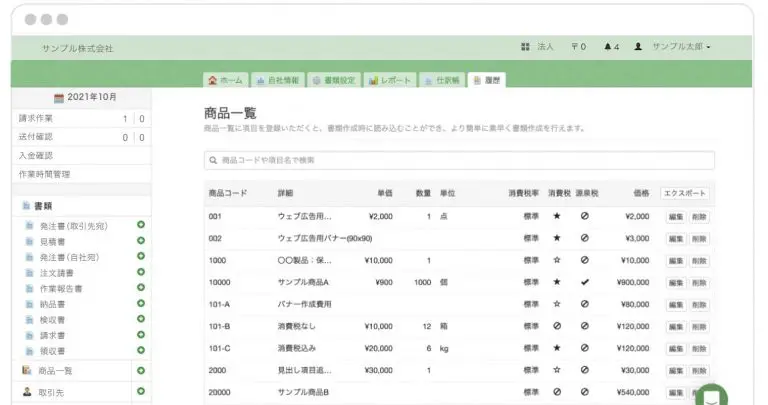Open 送付確認 in the sidebar

pyautogui.click(x=35, y=137)
